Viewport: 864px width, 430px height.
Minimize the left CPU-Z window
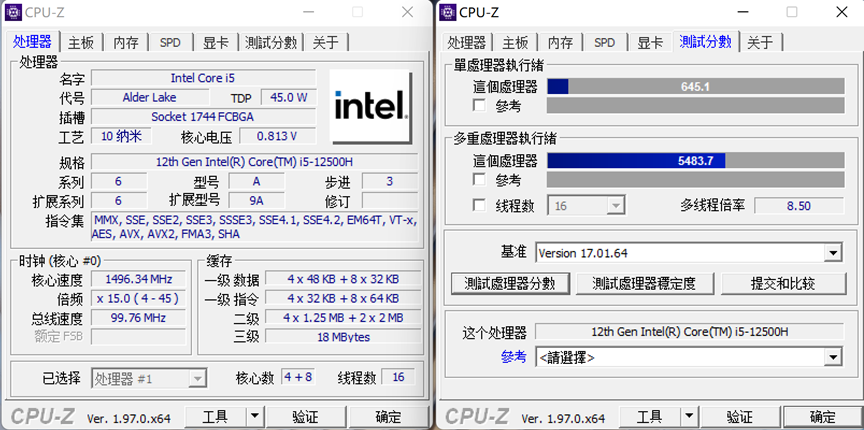[x=309, y=12]
